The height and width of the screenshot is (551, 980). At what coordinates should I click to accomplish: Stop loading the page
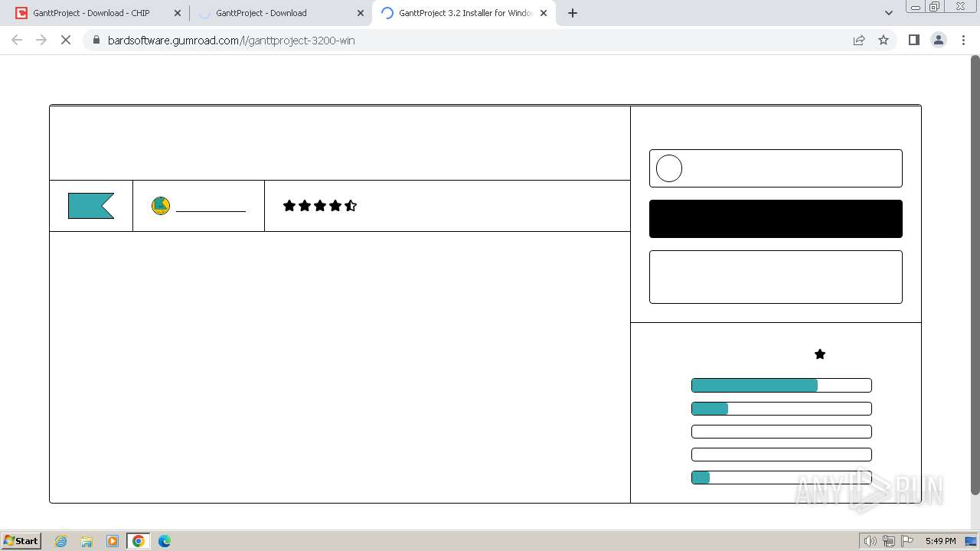(66, 40)
